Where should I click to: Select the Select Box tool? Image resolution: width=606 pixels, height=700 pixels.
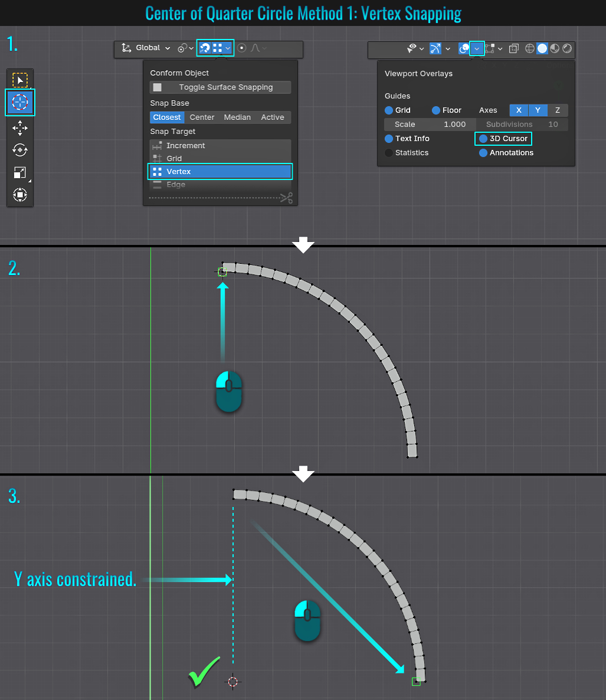[20, 80]
